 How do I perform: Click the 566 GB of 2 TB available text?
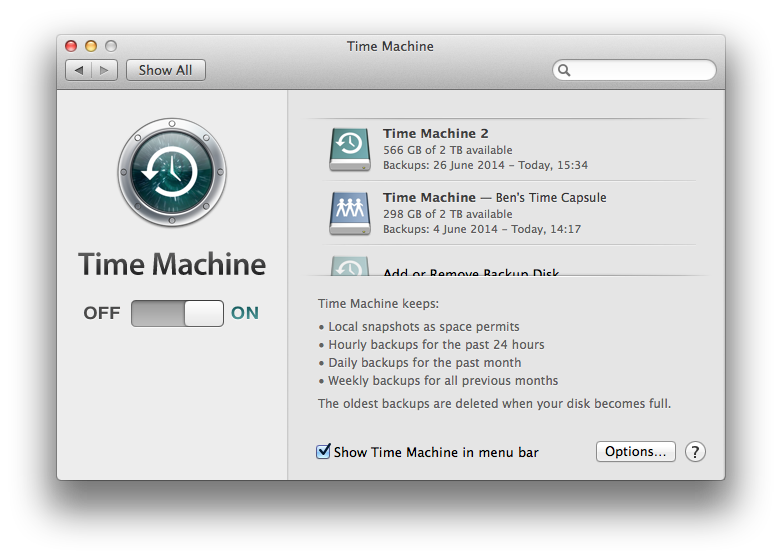(x=447, y=150)
